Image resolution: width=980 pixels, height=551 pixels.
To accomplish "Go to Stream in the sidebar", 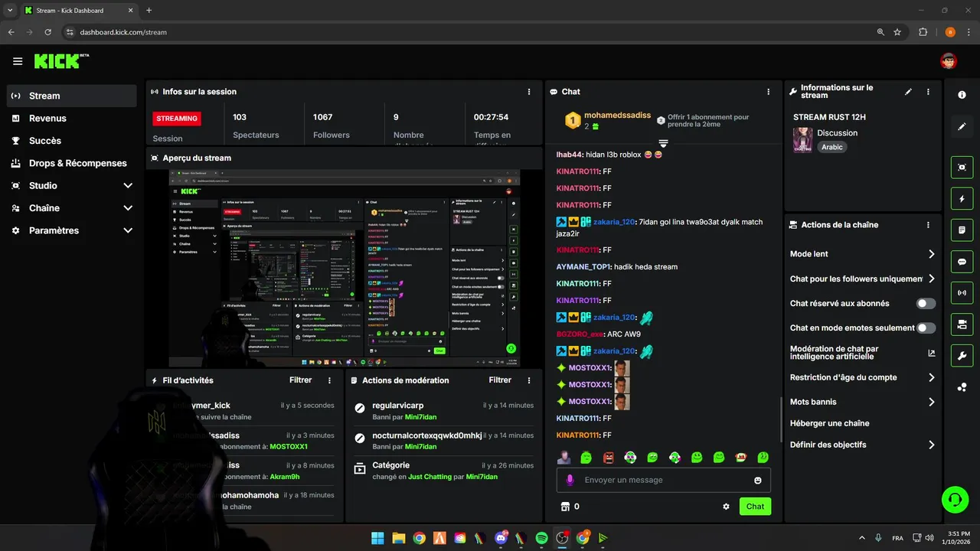I will 72,96.
